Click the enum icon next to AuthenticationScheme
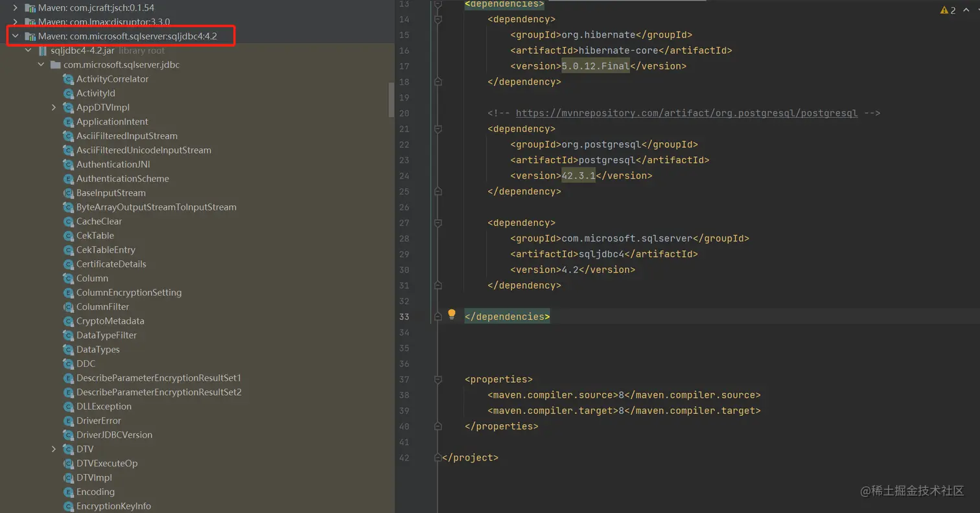This screenshot has width=980, height=513. (x=68, y=179)
